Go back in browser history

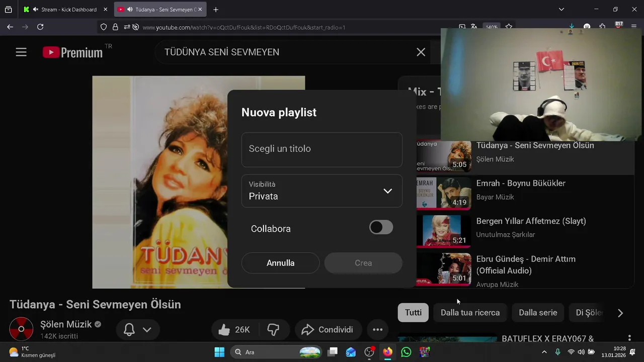pos(10,27)
